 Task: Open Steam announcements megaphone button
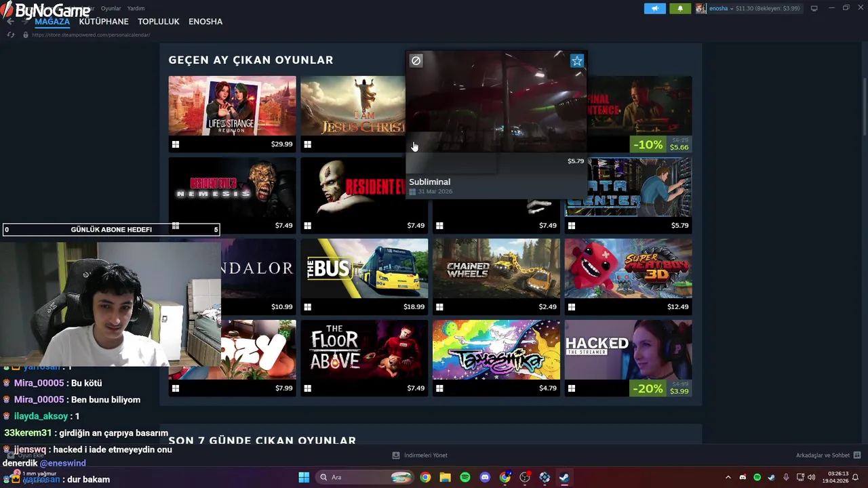point(654,8)
